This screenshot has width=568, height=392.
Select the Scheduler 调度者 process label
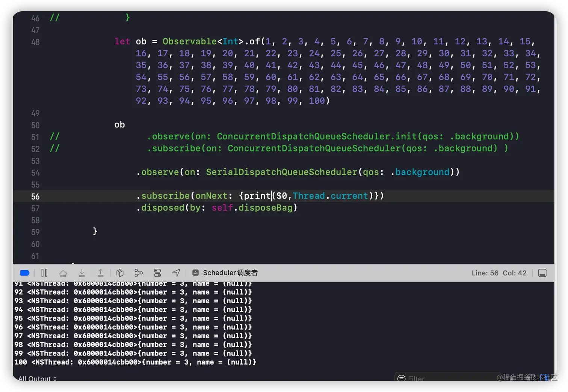230,273
